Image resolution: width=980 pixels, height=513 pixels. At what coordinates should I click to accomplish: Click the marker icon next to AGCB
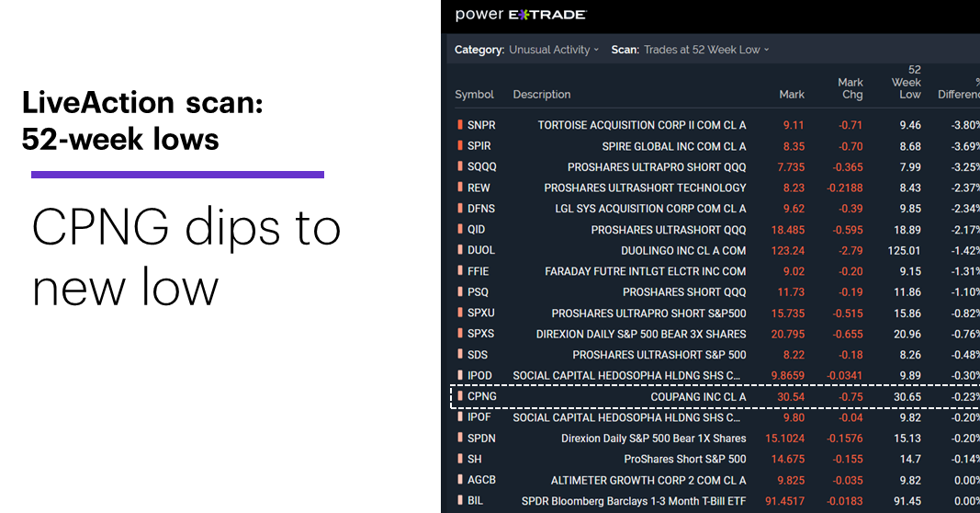[460, 480]
